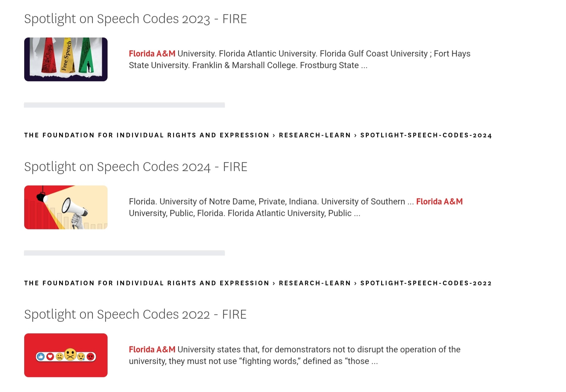Click the Foundation breadcrumb above the 2024 result
This screenshot has height=392, width=566.
coord(146,135)
